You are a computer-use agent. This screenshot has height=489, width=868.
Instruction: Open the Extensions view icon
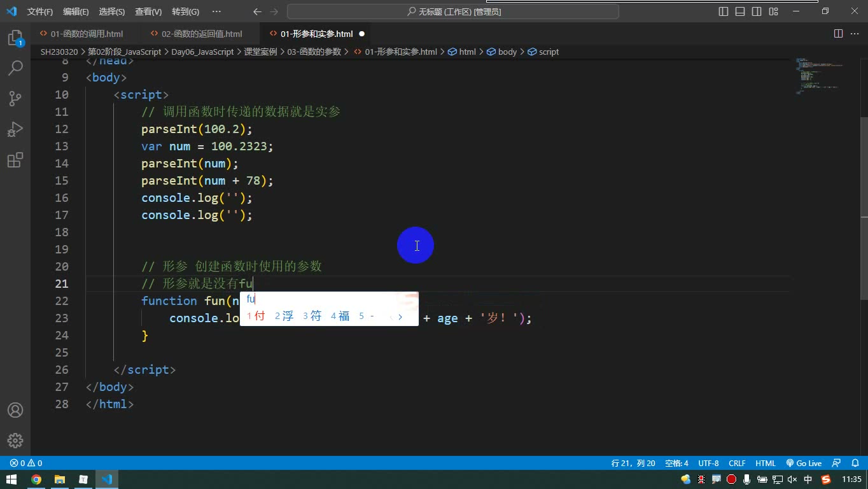click(x=15, y=160)
